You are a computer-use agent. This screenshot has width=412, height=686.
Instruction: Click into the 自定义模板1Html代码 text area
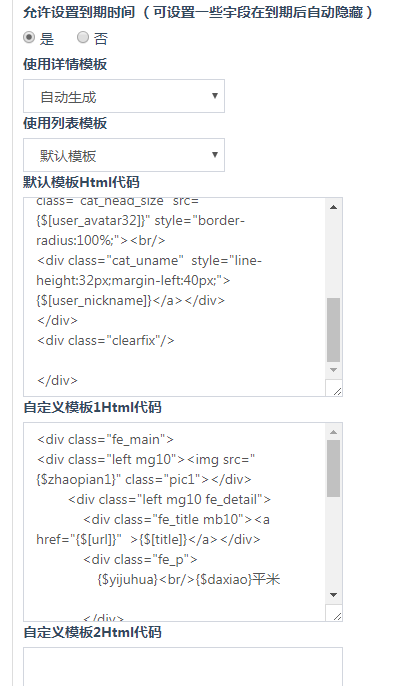[x=175, y=522]
